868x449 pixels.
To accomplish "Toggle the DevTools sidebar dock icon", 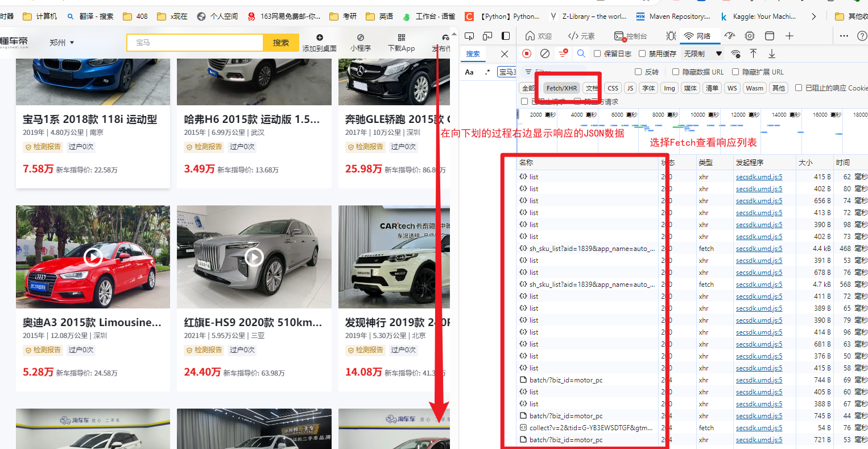I will tap(506, 36).
